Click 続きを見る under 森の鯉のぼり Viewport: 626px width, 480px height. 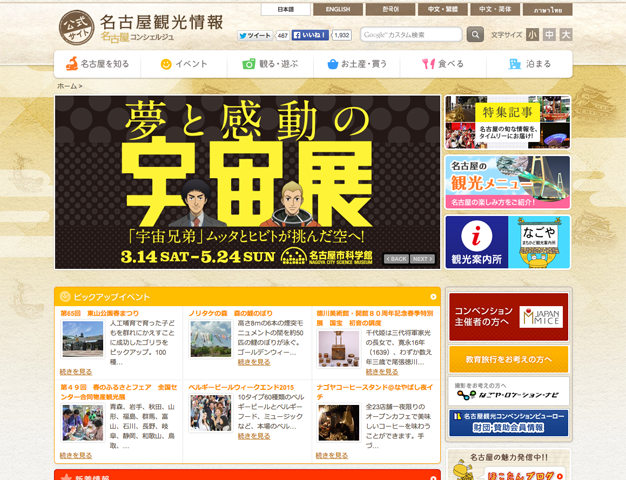point(254,362)
